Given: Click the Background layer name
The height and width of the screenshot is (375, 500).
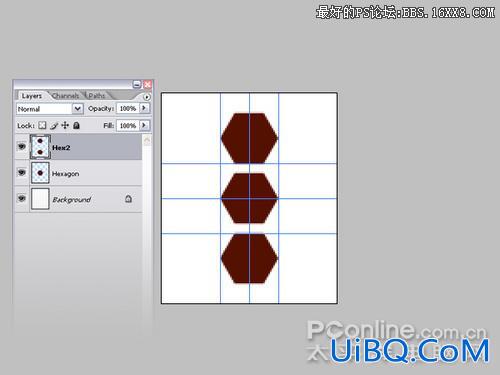Looking at the screenshot, I should pyautogui.click(x=72, y=200).
